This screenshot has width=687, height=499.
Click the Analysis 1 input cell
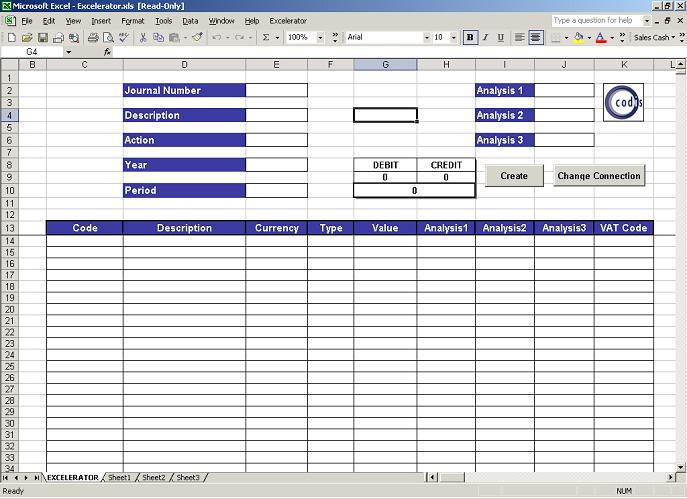(x=564, y=90)
